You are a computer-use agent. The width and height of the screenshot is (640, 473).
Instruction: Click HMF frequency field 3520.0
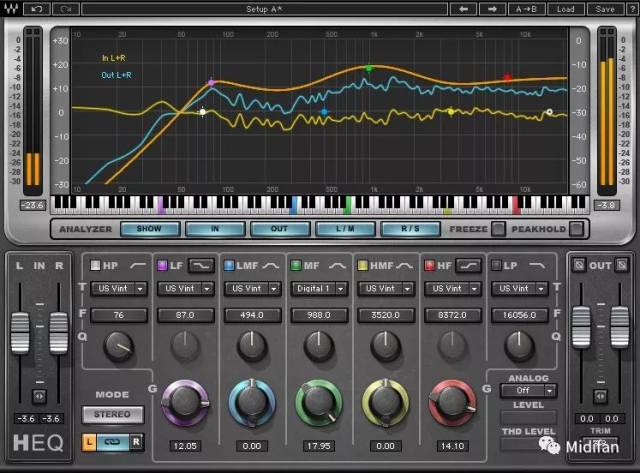pos(386,315)
